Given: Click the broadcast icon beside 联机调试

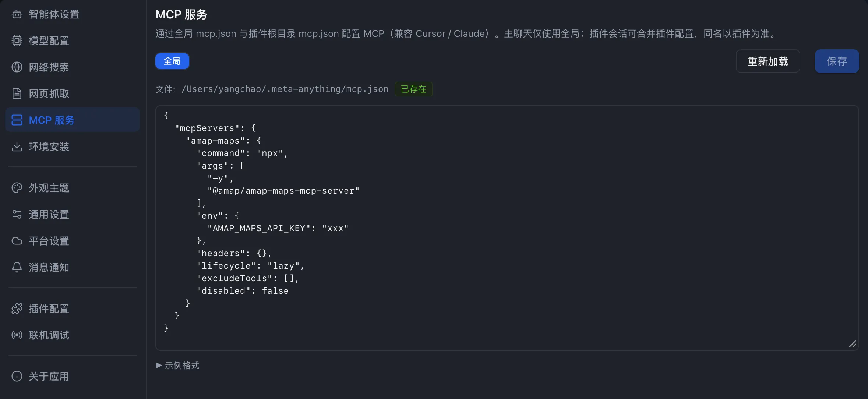Looking at the screenshot, I should click(17, 335).
